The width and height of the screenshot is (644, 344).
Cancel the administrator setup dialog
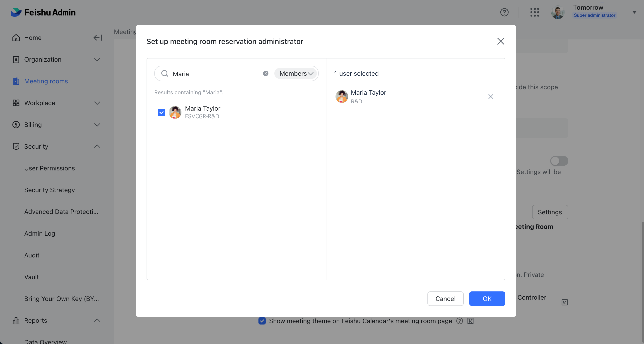point(445,298)
